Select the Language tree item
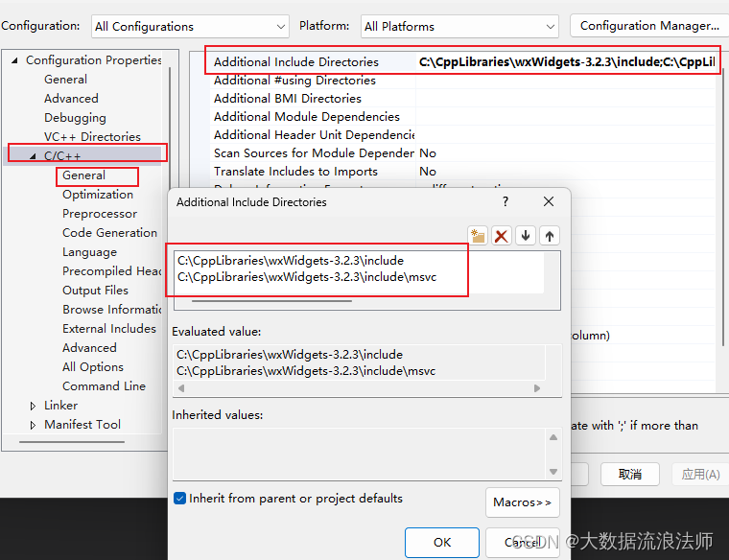Screen dimensions: 729x560 [89, 252]
